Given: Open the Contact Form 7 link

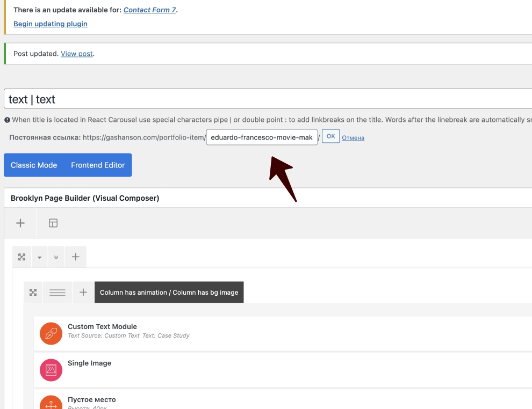Looking at the screenshot, I should (x=150, y=10).
